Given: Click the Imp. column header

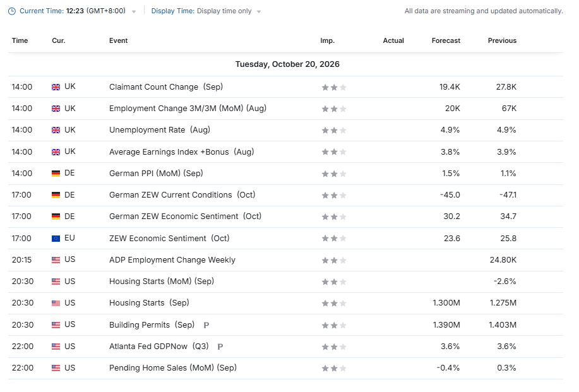Looking at the screenshot, I should coord(328,40).
